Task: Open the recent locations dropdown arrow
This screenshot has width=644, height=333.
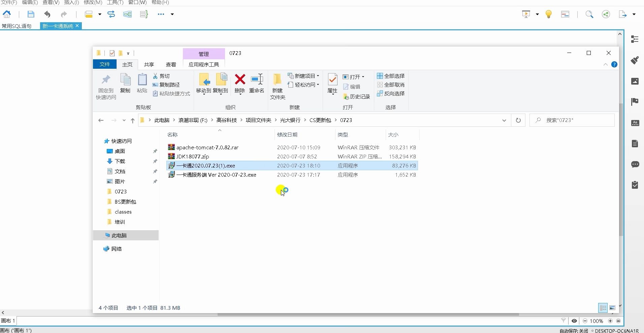Action: pyautogui.click(x=124, y=120)
